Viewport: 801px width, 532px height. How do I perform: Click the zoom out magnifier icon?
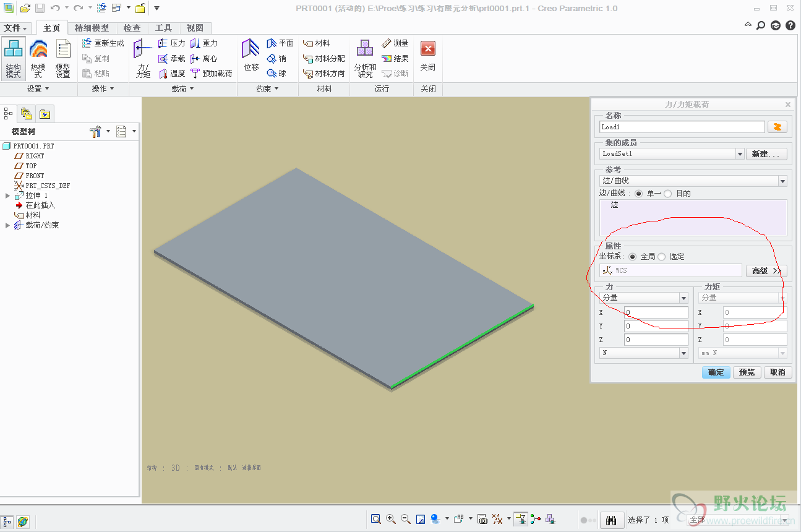pos(406,519)
